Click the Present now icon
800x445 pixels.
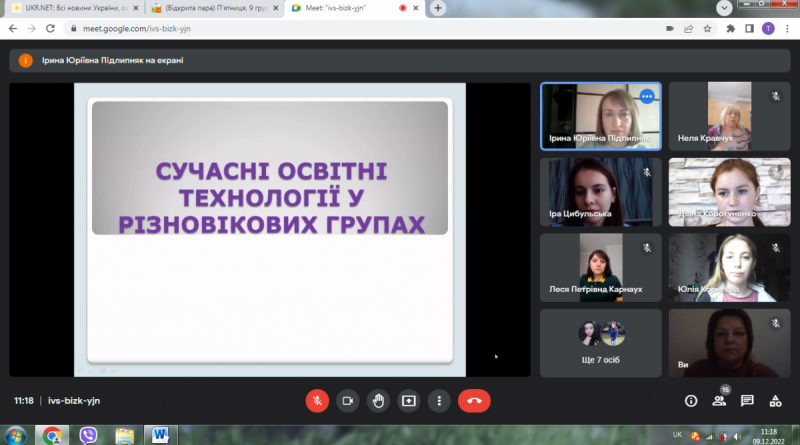pos(409,401)
